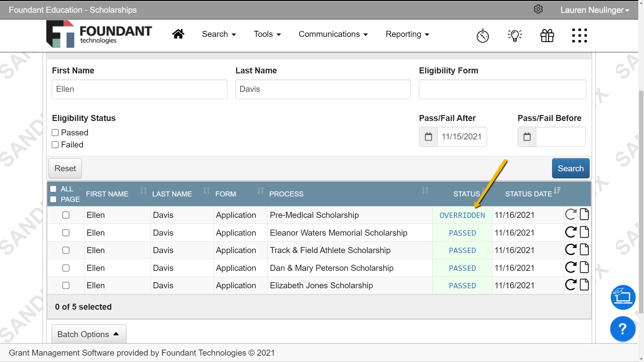Check the Passed eligibility status checkbox

click(55, 132)
